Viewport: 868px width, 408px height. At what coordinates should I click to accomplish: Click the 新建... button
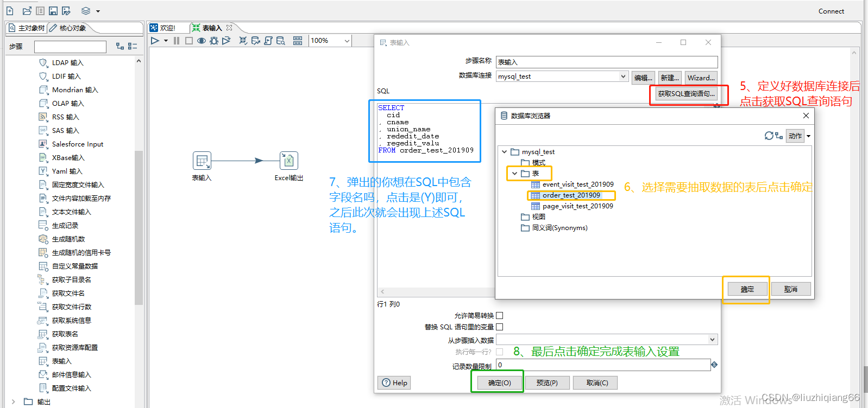(x=670, y=78)
